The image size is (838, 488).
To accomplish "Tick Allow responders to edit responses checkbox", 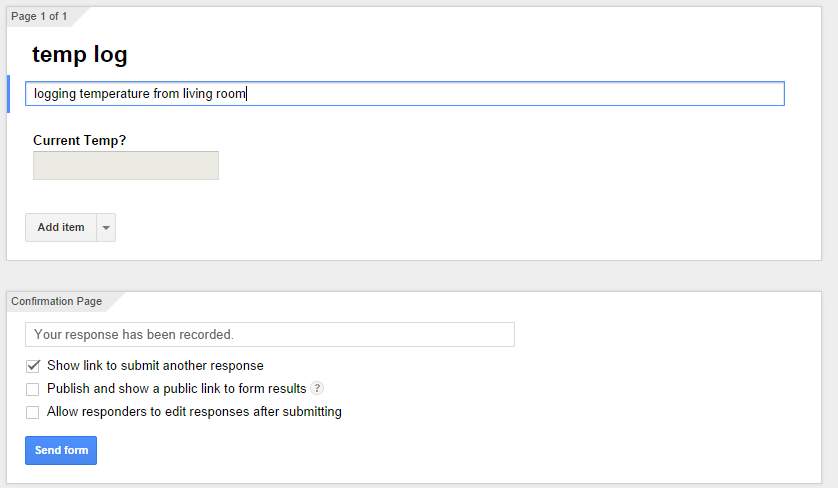I will pos(33,412).
